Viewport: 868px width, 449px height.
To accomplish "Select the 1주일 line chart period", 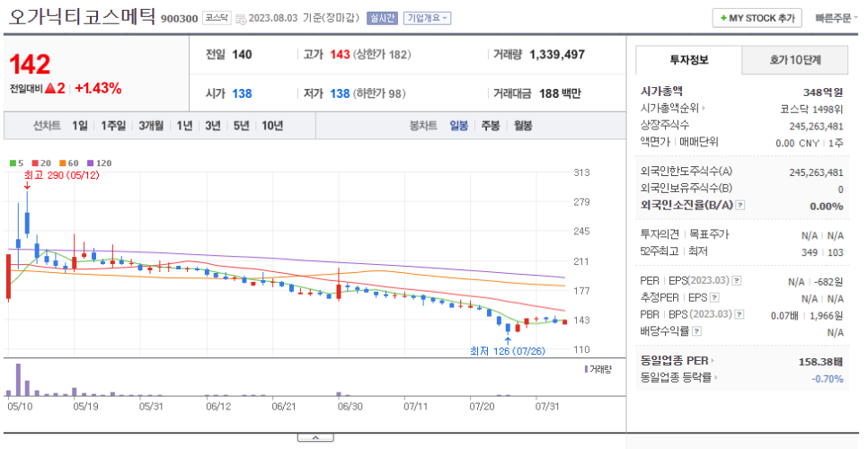I will click(x=113, y=126).
